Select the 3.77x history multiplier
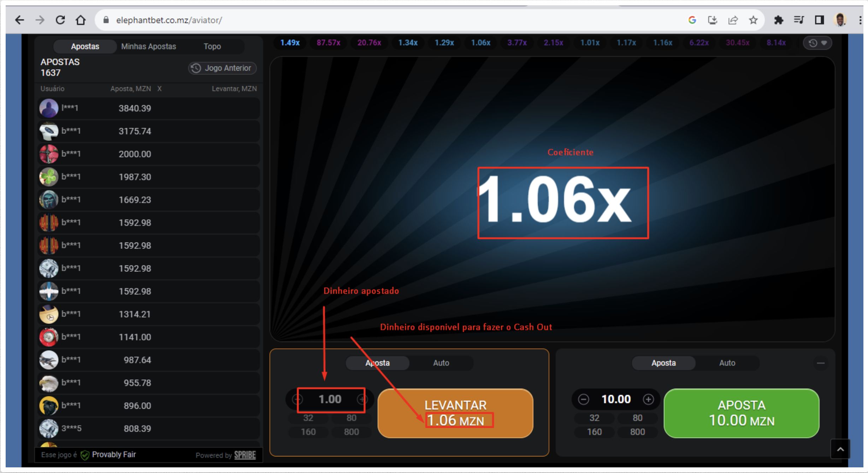Screen dimensions: 868x473 [517, 43]
